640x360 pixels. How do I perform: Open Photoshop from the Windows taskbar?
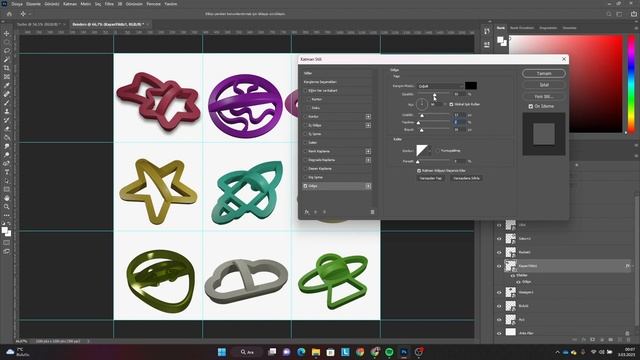click(x=404, y=352)
